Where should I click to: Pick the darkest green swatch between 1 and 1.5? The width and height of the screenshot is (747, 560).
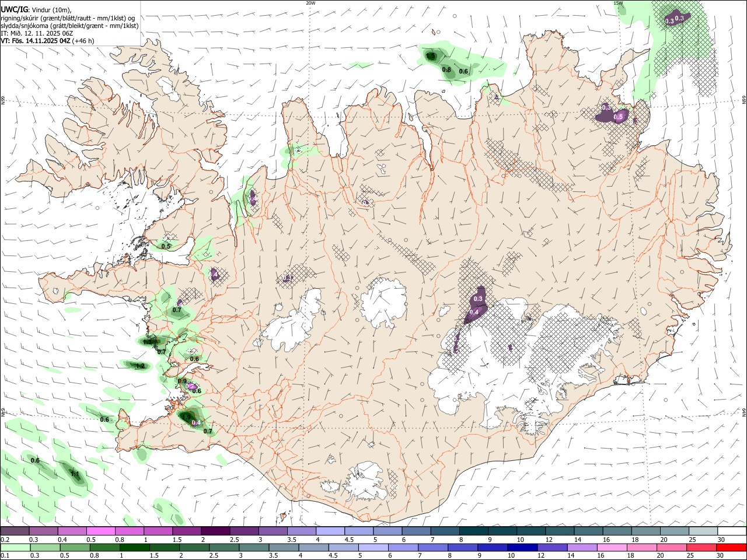coord(135,547)
